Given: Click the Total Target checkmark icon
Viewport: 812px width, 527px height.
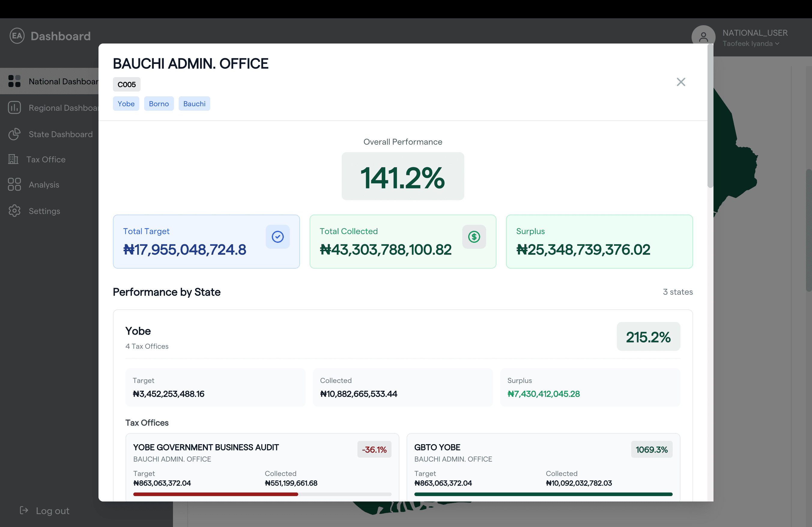Looking at the screenshot, I should pyautogui.click(x=277, y=236).
